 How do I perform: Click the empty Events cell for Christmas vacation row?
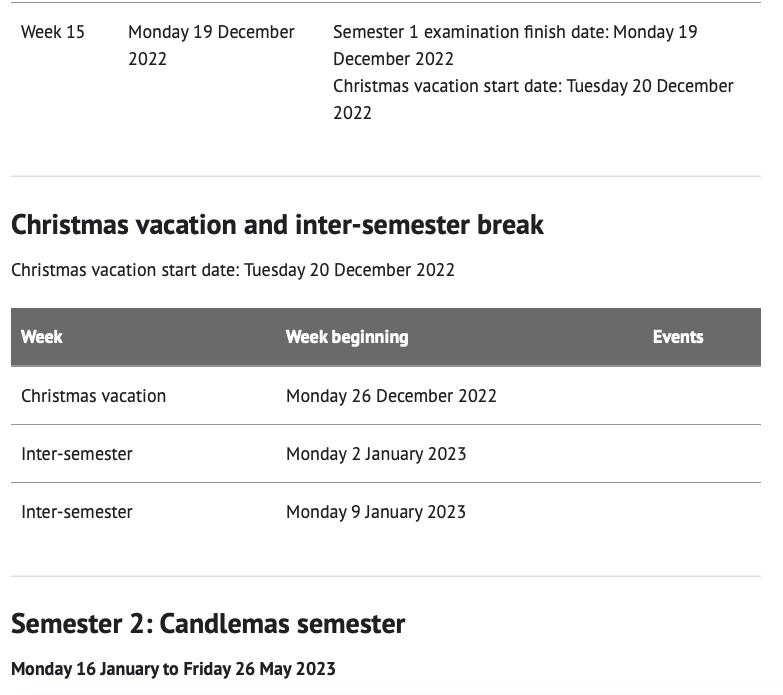coord(700,396)
